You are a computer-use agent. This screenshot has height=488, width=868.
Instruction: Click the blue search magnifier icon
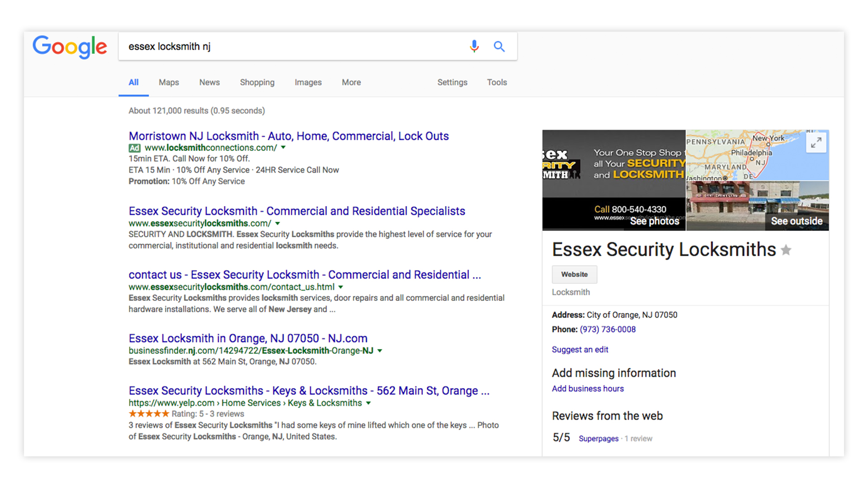click(499, 46)
